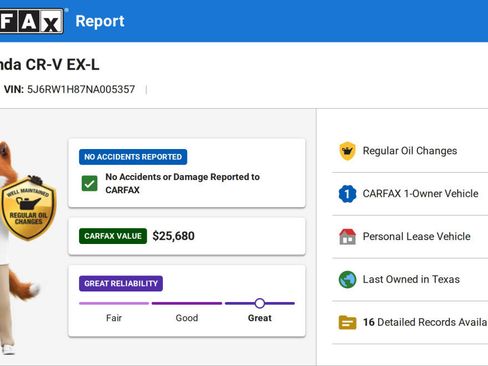Screen dimensions: 488x366
Task: Click the Fair segment of reliability bar
Action: (x=114, y=303)
